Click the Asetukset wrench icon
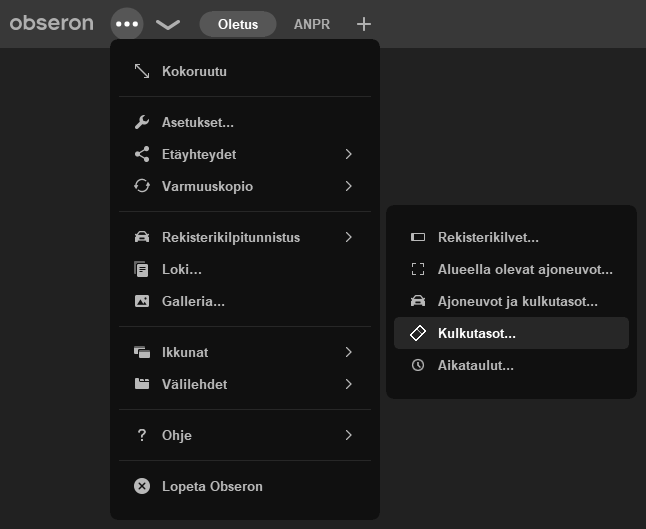Image resolution: width=646 pixels, height=529 pixels. point(142,122)
